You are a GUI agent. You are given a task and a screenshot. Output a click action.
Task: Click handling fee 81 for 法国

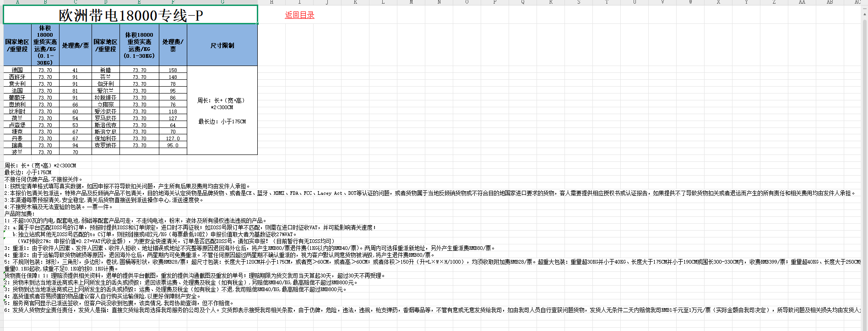(x=76, y=91)
